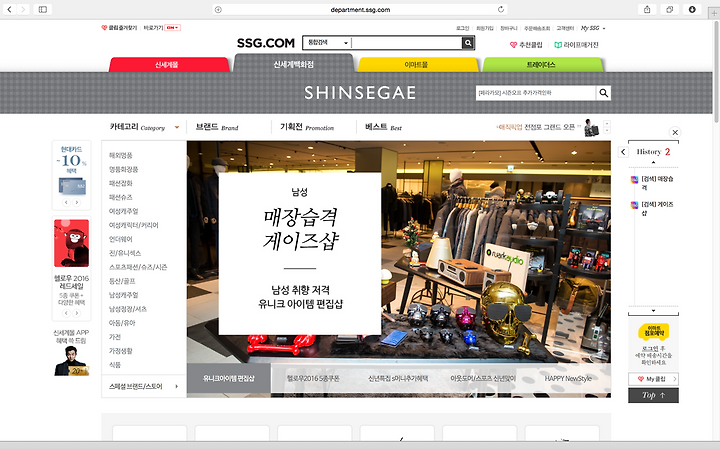The width and height of the screenshot is (720, 449).
Task: Open the 통합검색 search scope dropdown
Action: (x=327, y=43)
